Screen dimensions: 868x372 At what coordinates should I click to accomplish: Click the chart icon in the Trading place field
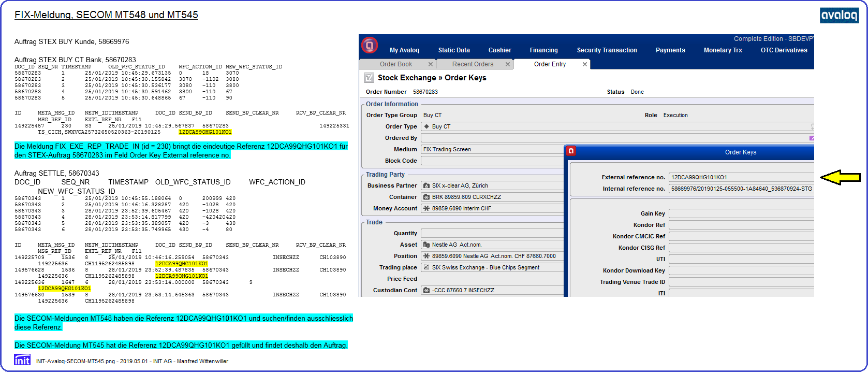tap(426, 267)
